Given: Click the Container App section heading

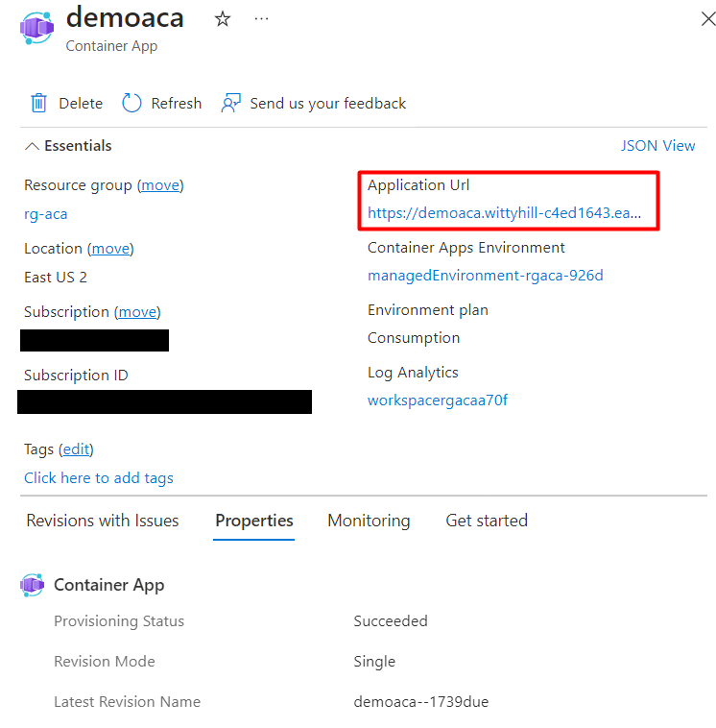Looking at the screenshot, I should point(109,585).
